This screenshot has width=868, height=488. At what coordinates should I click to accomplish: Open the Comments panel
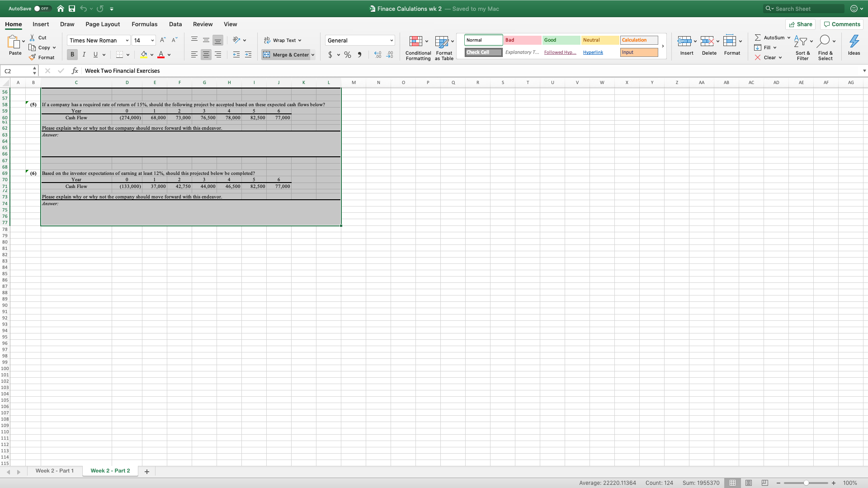(x=841, y=24)
